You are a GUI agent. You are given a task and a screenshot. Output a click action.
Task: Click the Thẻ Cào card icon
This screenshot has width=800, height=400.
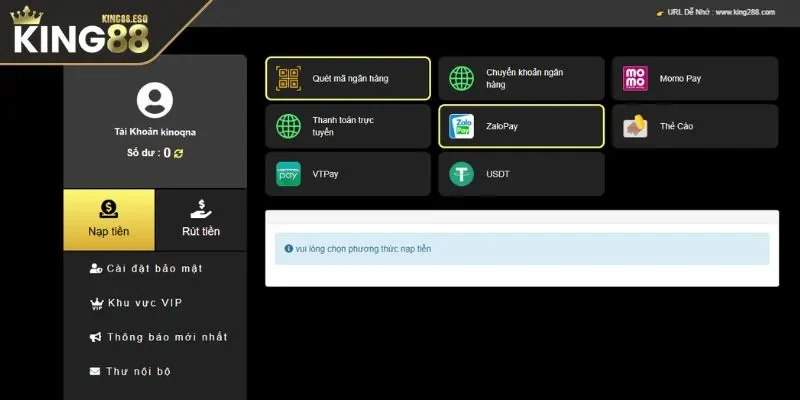(635, 126)
